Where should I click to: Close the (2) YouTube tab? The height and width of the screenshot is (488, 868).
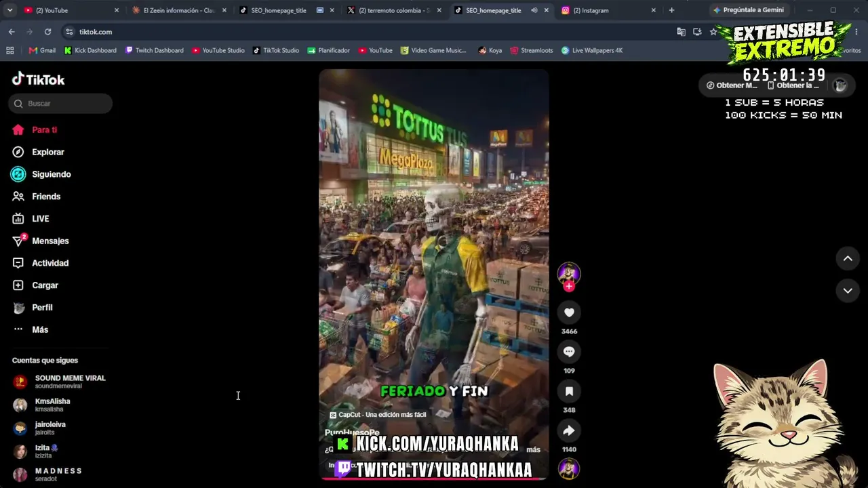point(117,10)
